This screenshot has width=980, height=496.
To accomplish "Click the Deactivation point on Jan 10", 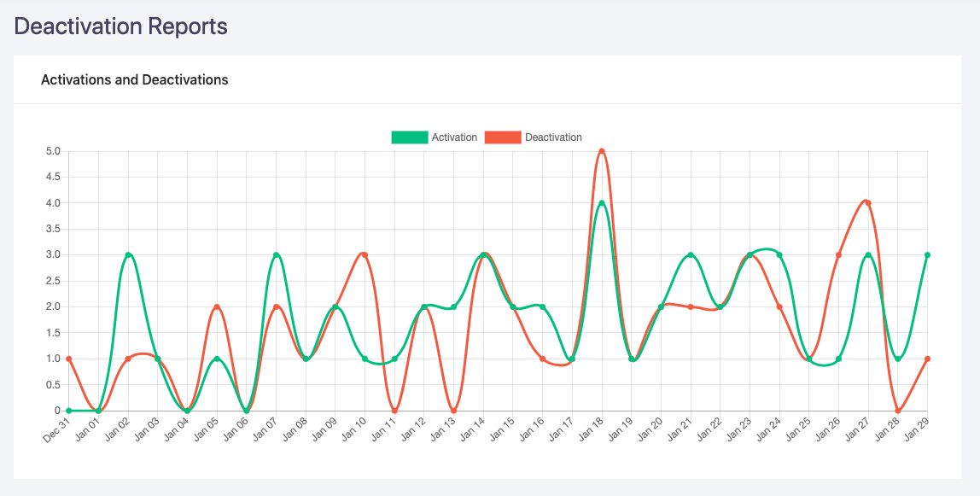I will (365, 255).
